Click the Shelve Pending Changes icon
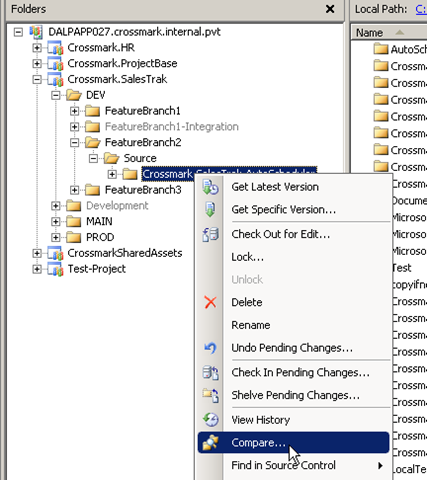The width and height of the screenshot is (427, 480). pos(210,395)
